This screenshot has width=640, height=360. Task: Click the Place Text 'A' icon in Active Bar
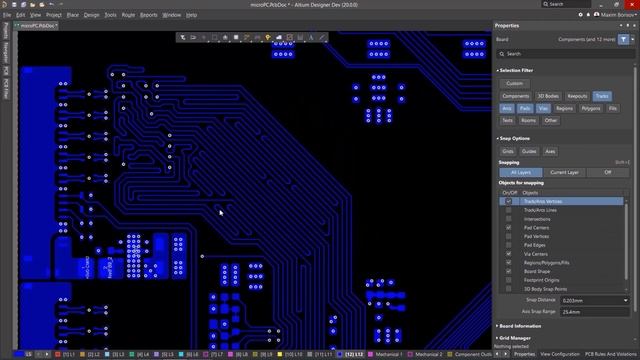point(311,38)
